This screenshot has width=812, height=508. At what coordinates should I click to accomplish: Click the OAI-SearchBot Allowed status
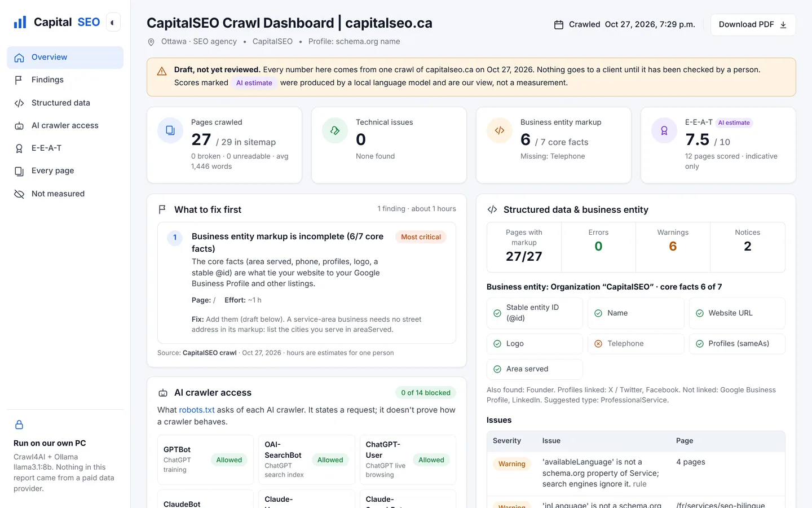(x=330, y=460)
